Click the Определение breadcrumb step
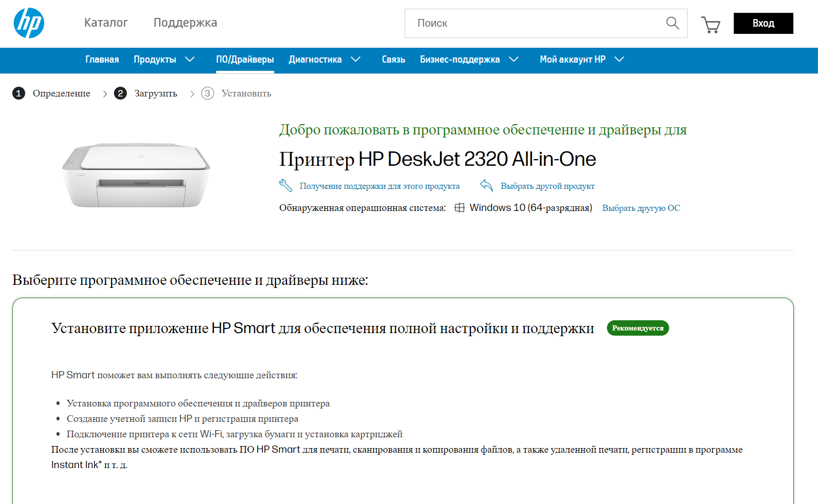Image resolution: width=818 pixels, height=504 pixels. 62,93
